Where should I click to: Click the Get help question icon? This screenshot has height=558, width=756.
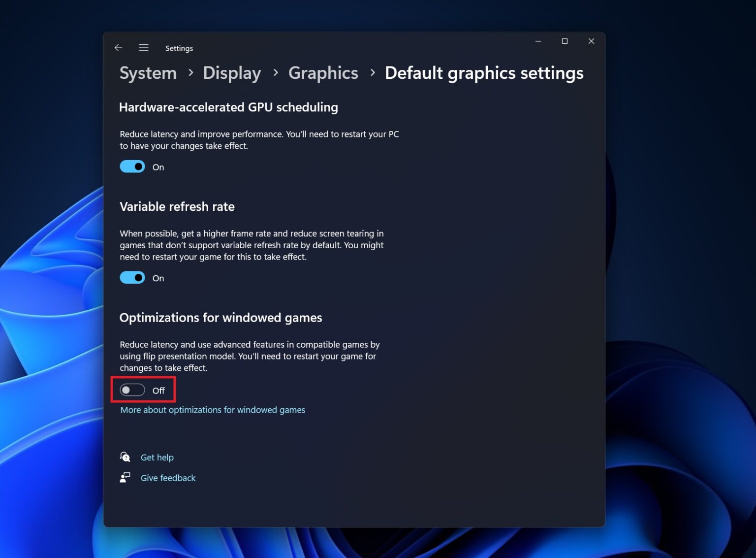tap(125, 457)
